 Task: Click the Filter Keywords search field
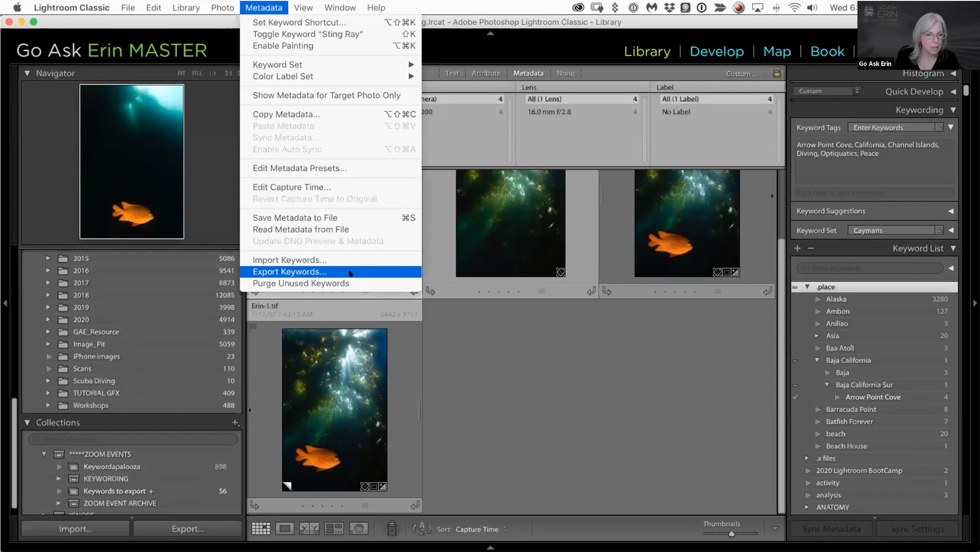click(x=870, y=268)
